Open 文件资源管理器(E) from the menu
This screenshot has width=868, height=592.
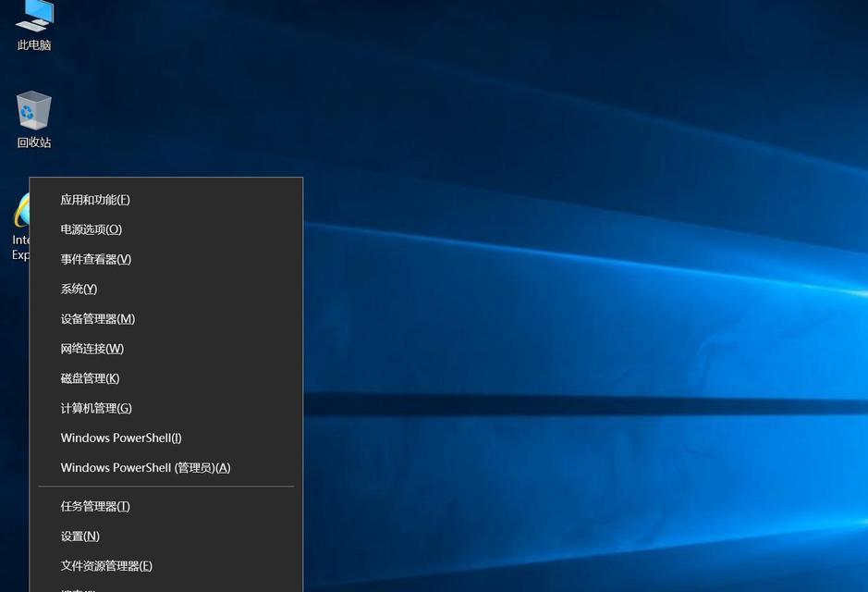pos(166,566)
